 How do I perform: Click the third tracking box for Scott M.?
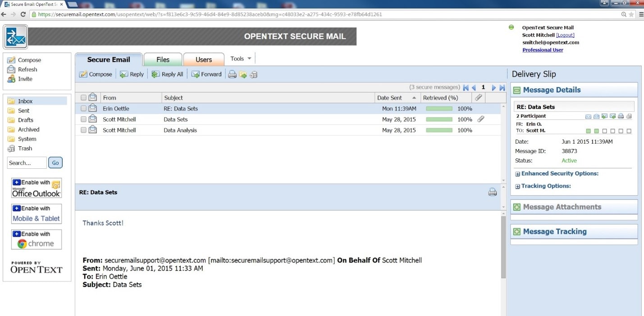coord(605,131)
